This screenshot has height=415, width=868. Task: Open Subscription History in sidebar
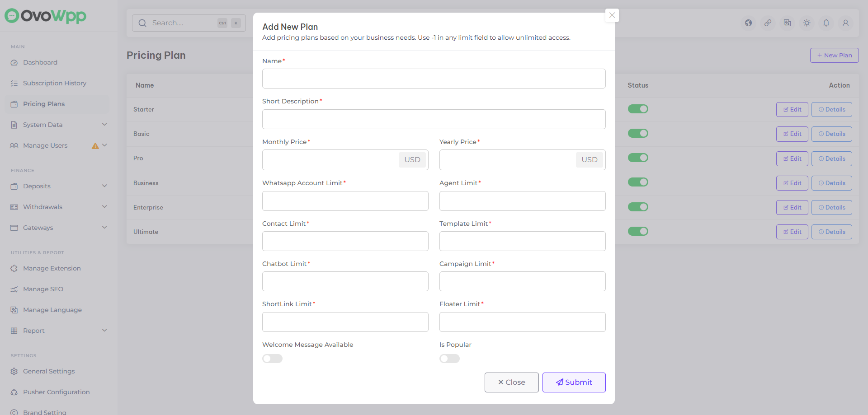(x=55, y=83)
